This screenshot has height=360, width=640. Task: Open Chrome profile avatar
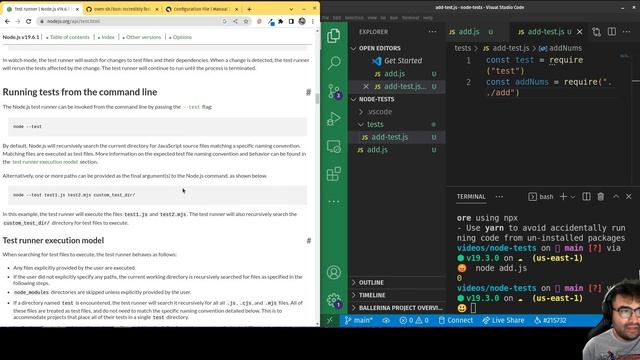pos(302,21)
